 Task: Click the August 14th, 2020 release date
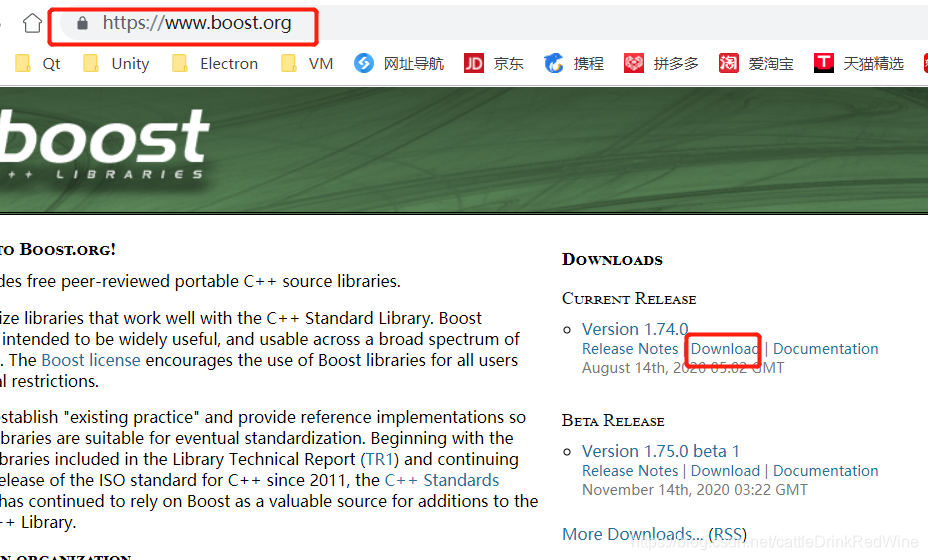[683, 368]
